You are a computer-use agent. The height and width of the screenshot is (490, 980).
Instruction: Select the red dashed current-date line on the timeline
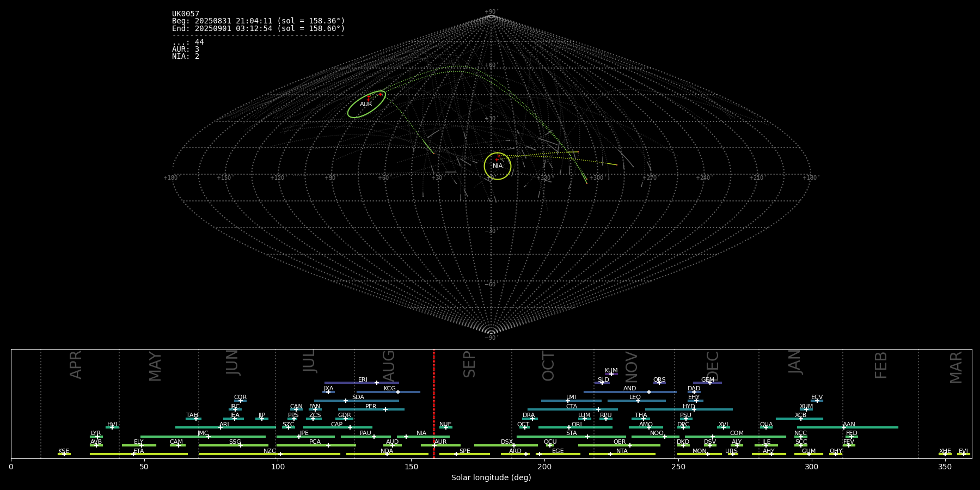click(434, 403)
